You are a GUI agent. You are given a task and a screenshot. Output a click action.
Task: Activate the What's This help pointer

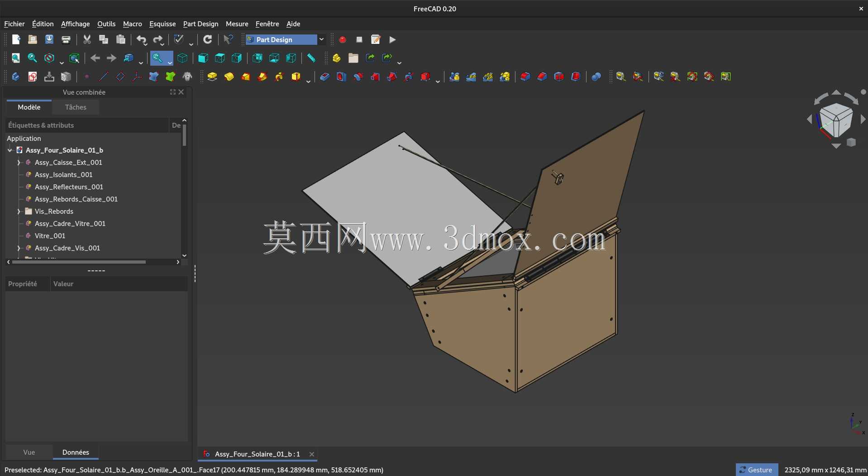[229, 39]
